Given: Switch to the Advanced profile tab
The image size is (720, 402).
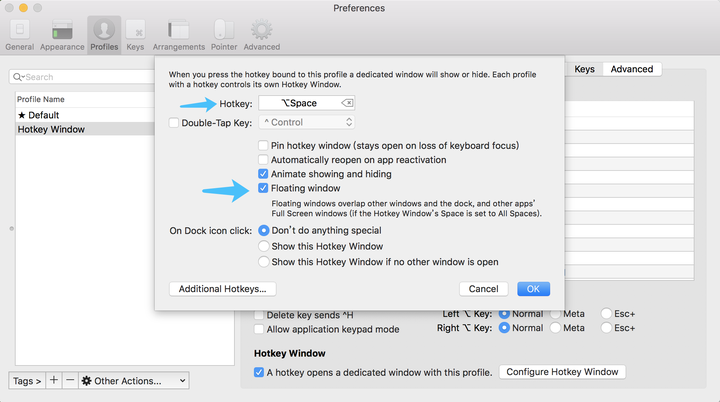Looking at the screenshot, I should 632,69.
